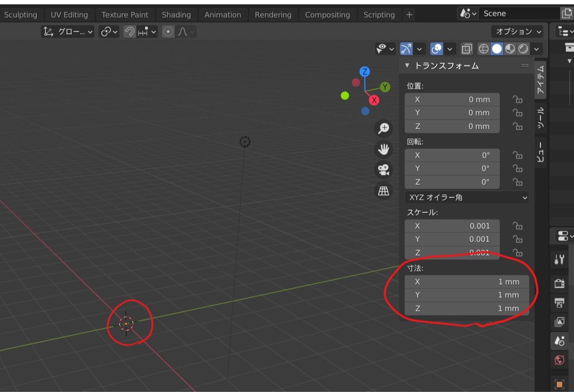Image resolution: width=574 pixels, height=392 pixels.
Task: Click the 位置 Y field
Action: pos(452,113)
